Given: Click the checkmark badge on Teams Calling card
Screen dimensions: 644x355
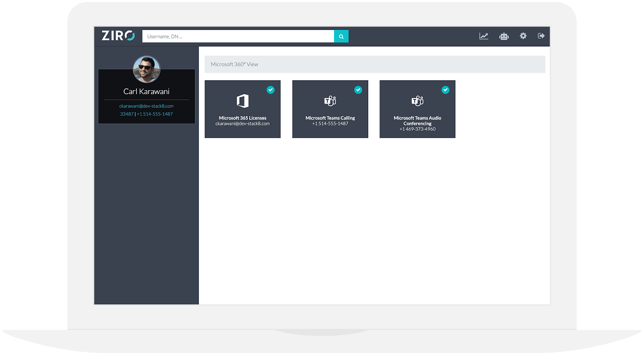Looking at the screenshot, I should [x=358, y=90].
